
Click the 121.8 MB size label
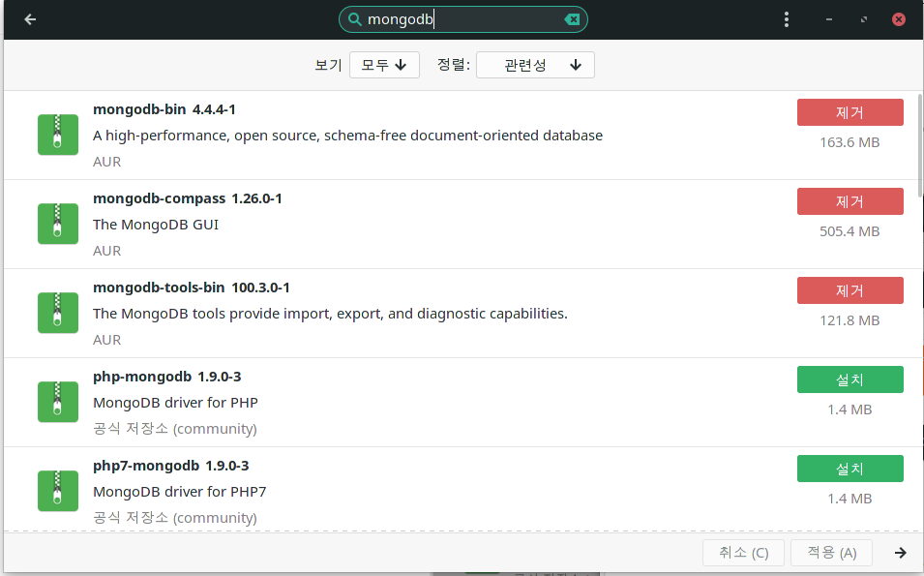click(x=849, y=320)
